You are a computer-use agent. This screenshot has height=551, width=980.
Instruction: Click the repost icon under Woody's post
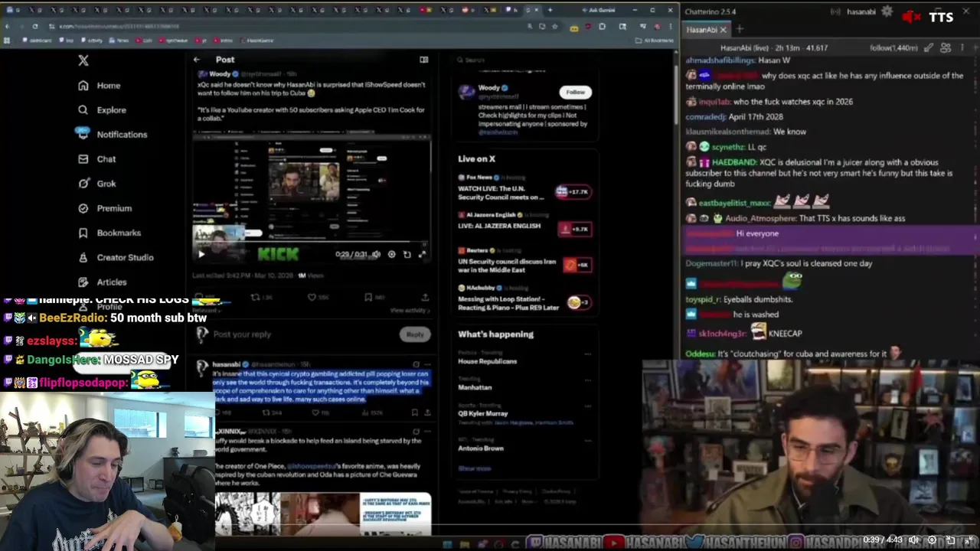click(x=256, y=297)
